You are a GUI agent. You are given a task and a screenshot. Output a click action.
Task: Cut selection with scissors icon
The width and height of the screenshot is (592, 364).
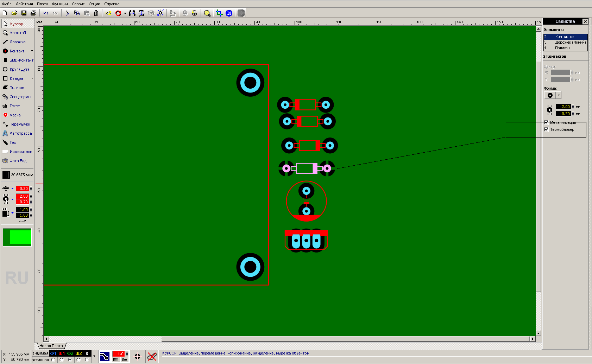pyautogui.click(x=67, y=13)
